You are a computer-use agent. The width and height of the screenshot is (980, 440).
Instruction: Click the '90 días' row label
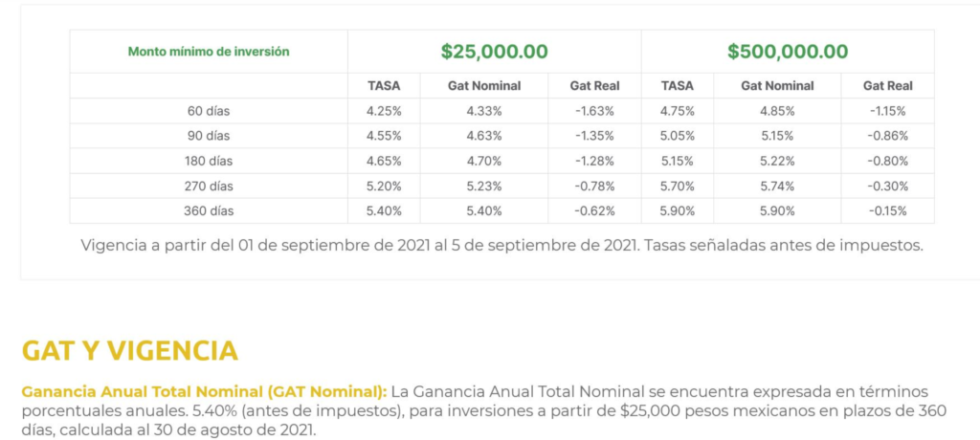(209, 136)
